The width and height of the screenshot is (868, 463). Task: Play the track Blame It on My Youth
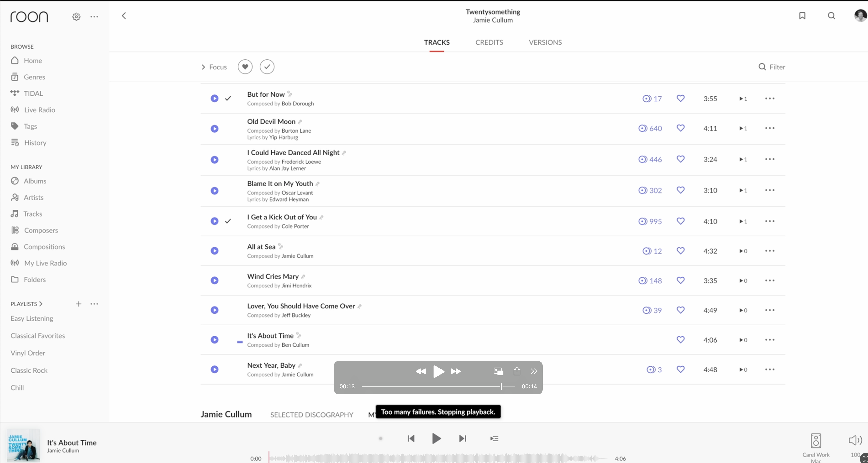215,191
